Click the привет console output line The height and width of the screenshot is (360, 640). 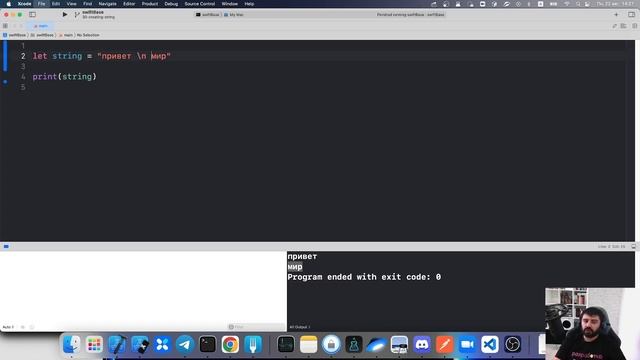pos(302,256)
